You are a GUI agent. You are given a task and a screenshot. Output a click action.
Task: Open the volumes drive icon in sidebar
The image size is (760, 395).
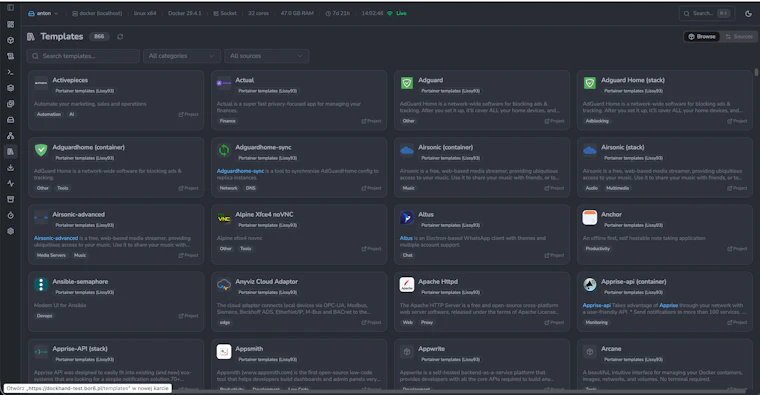click(10, 120)
